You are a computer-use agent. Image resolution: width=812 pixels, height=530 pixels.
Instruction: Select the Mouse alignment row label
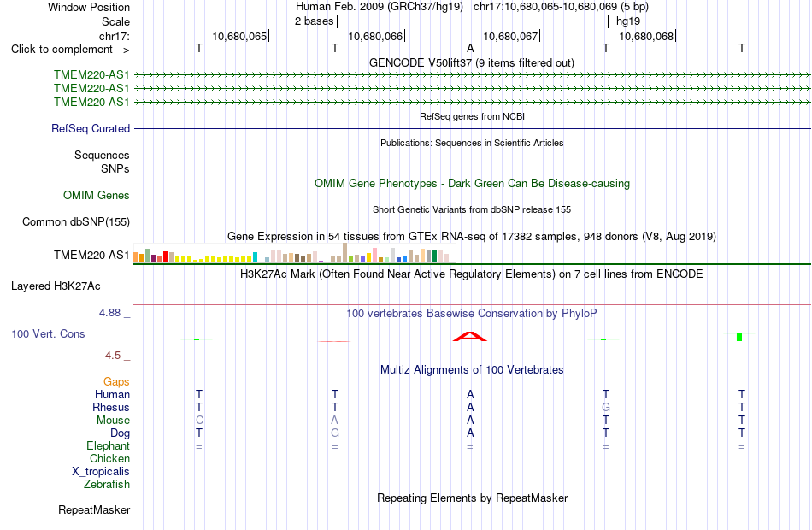point(113,421)
